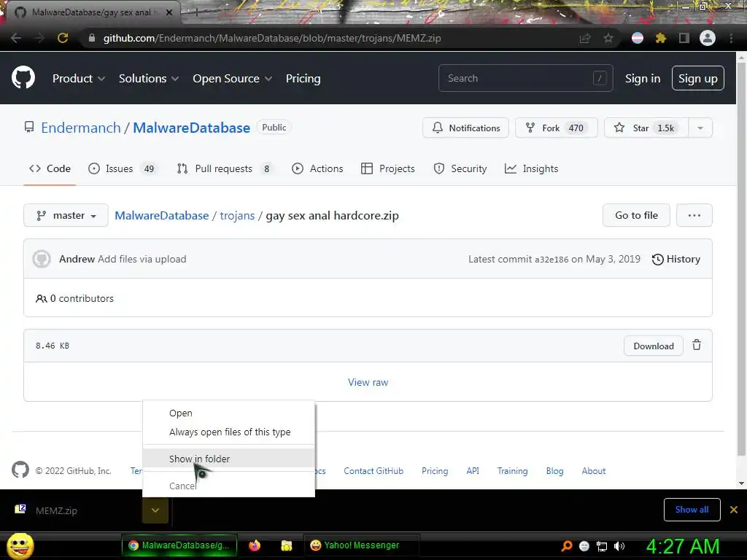Open the volume speaker tray icon
747x560 pixels.
[x=619, y=546]
